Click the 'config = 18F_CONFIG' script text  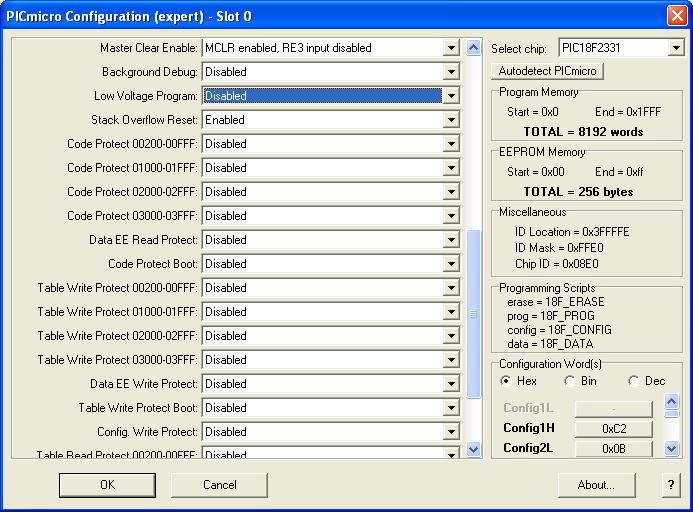pos(560,330)
